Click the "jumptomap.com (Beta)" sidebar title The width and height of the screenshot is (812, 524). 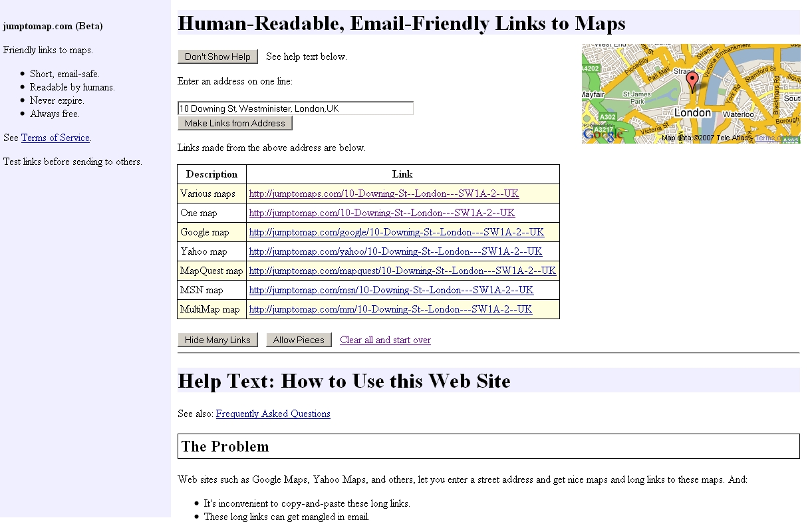coord(53,26)
